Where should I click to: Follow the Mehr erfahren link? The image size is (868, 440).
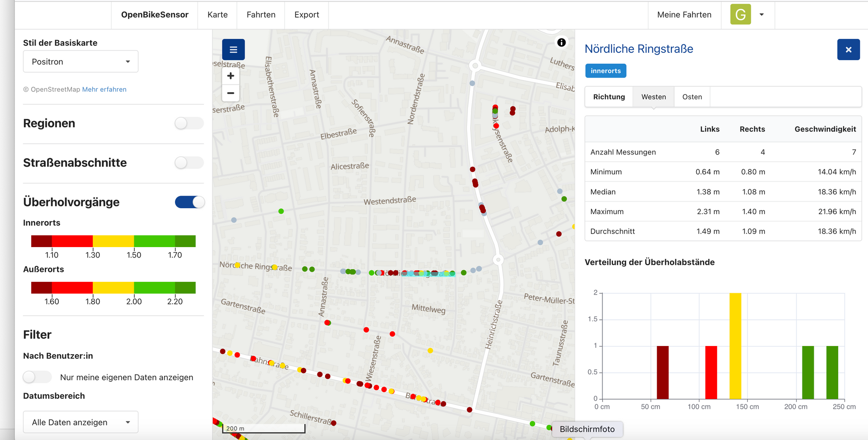(104, 89)
